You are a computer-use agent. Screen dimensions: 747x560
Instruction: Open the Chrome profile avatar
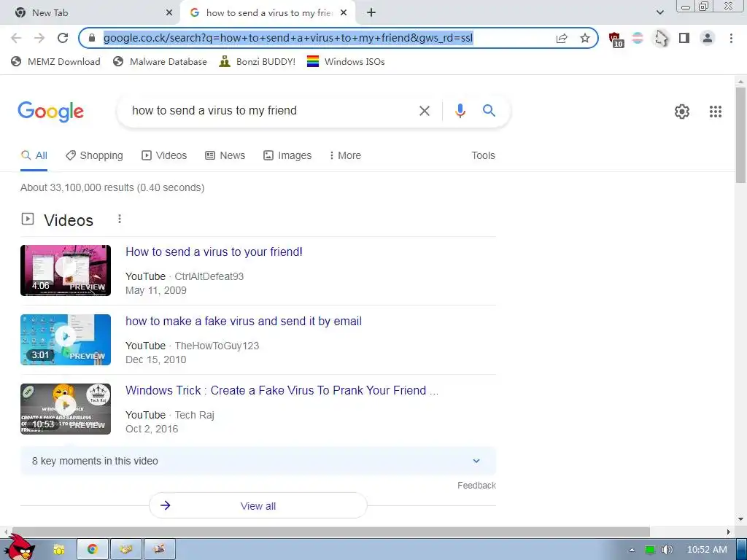coord(708,38)
